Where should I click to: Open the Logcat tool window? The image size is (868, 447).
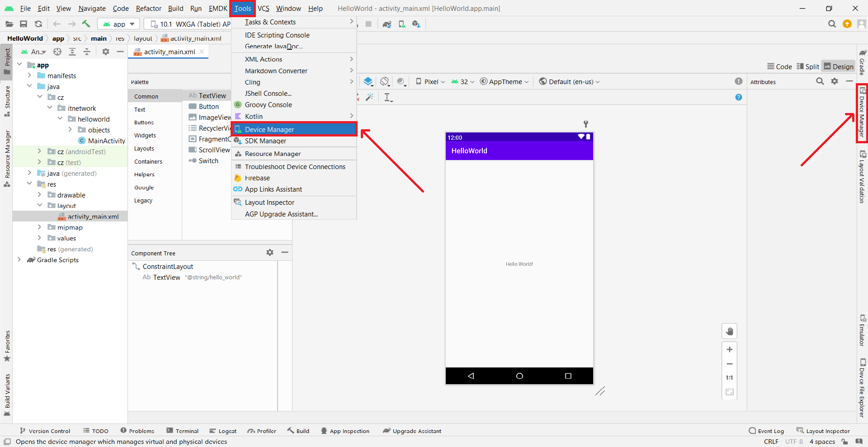pyautogui.click(x=223, y=431)
